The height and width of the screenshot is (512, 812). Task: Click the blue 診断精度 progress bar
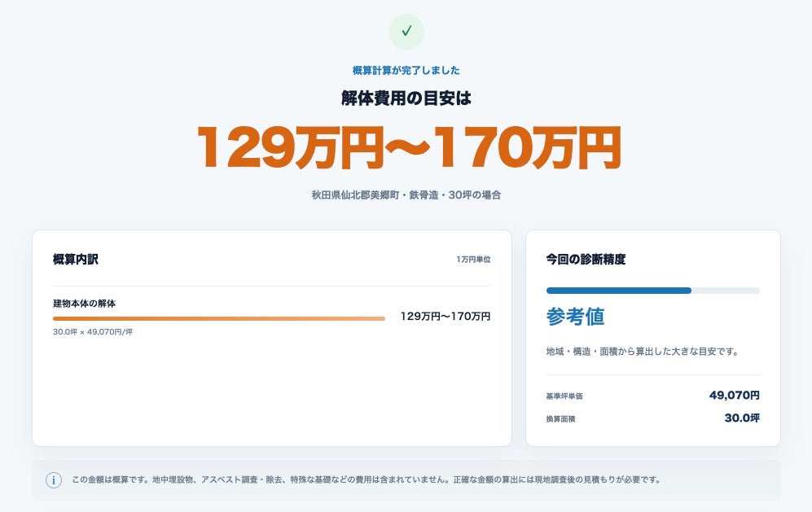(x=653, y=291)
